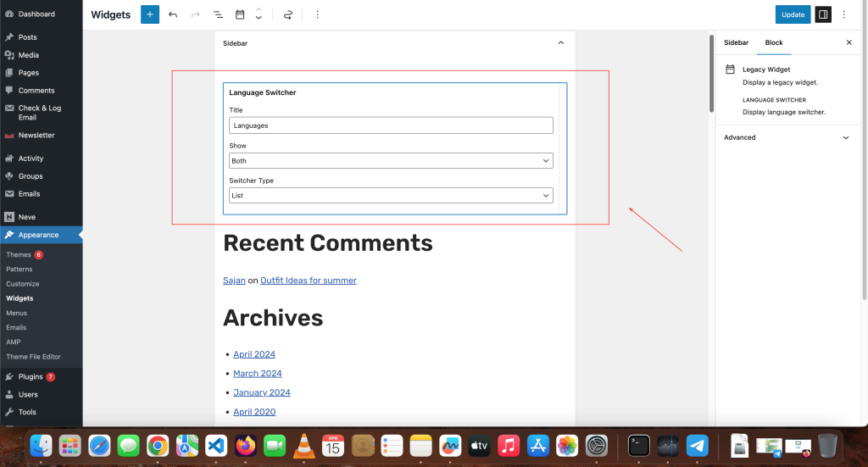This screenshot has width=868, height=467.
Task: Open Tools in admin menu
Action: coord(27,412)
